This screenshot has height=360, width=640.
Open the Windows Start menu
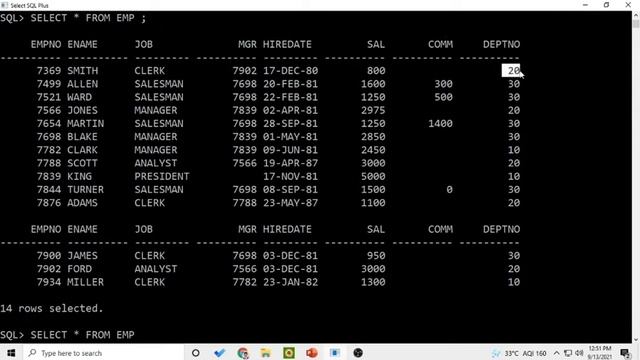coord(11,353)
